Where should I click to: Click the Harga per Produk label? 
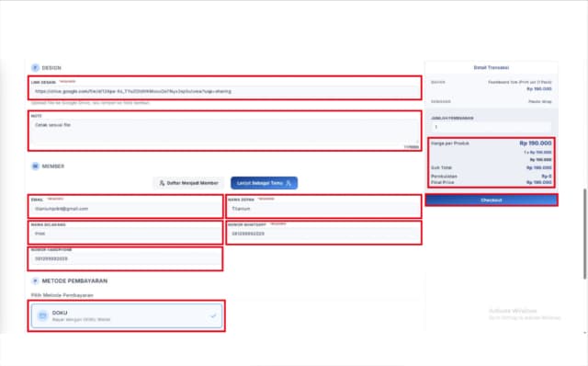[450, 143]
